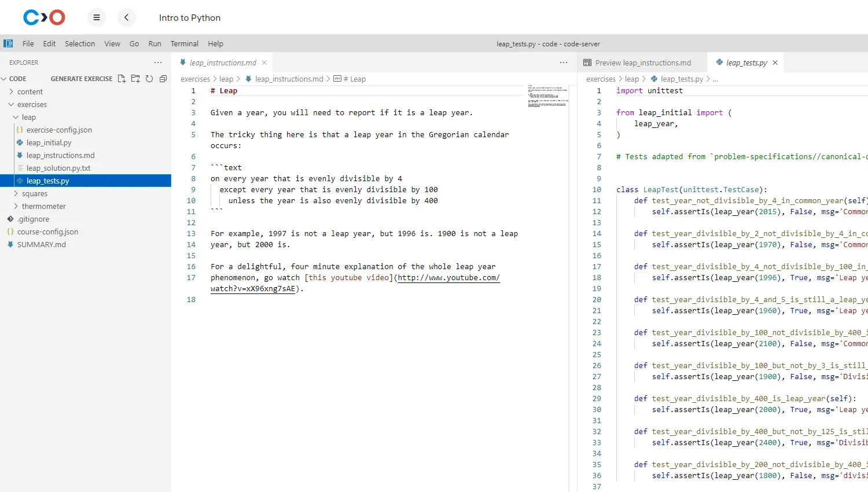This screenshot has width=868, height=492.
Task: Open the Help menu
Action: click(x=215, y=43)
